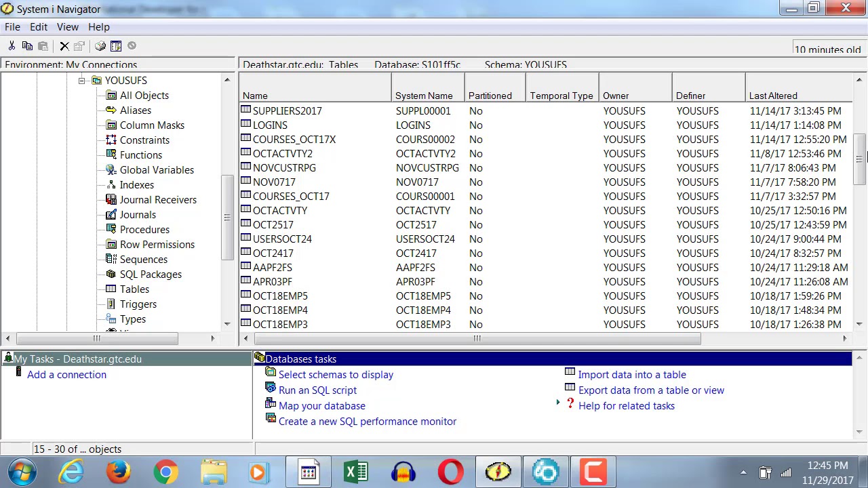Click the Properties toolbar icon
Image resolution: width=868 pixels, height=488 pixels.
[79, 46]
